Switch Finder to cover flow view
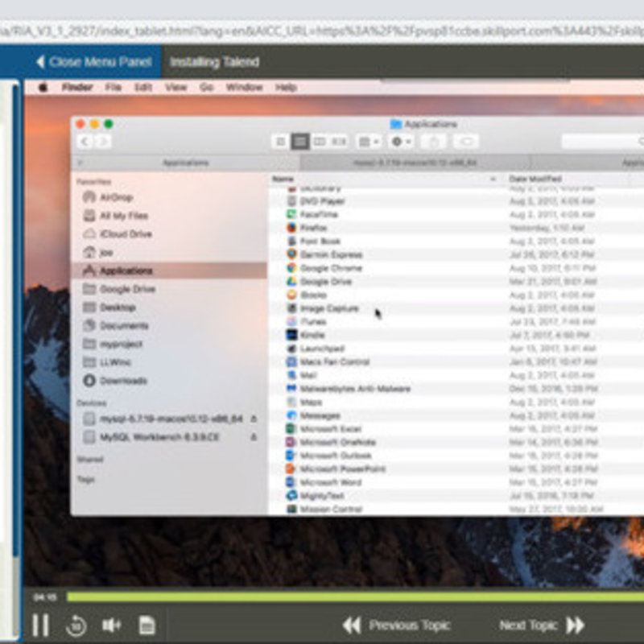644x644 pixels. tap(339, 142)
